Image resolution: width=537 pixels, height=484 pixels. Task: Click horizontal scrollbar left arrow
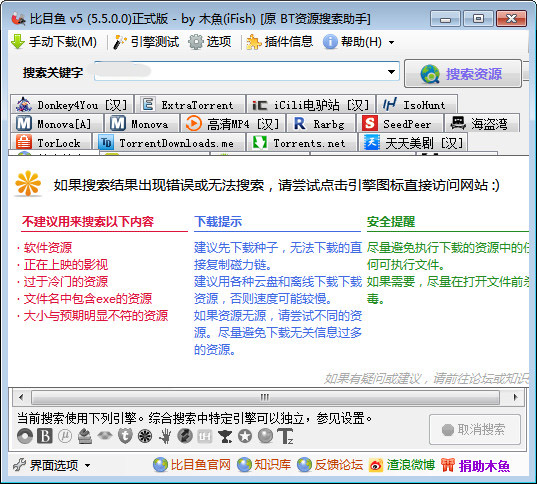[x=21, y=397]
